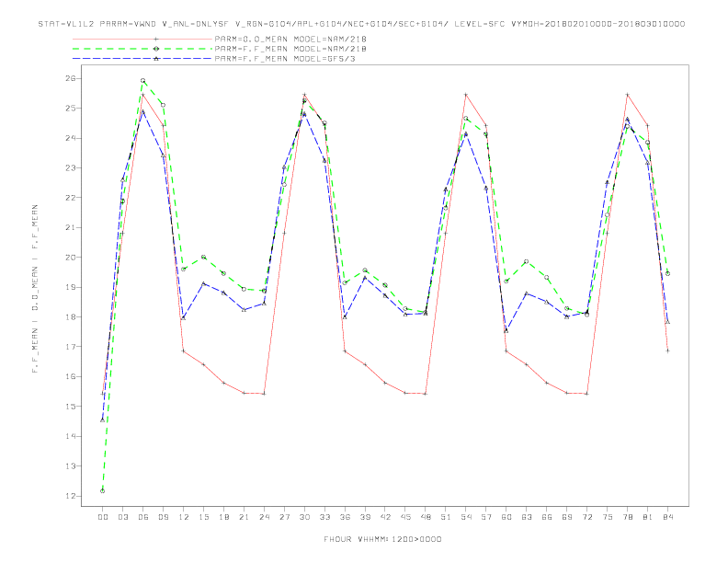Click x-axis tick label 48

[x=426, y=517]
